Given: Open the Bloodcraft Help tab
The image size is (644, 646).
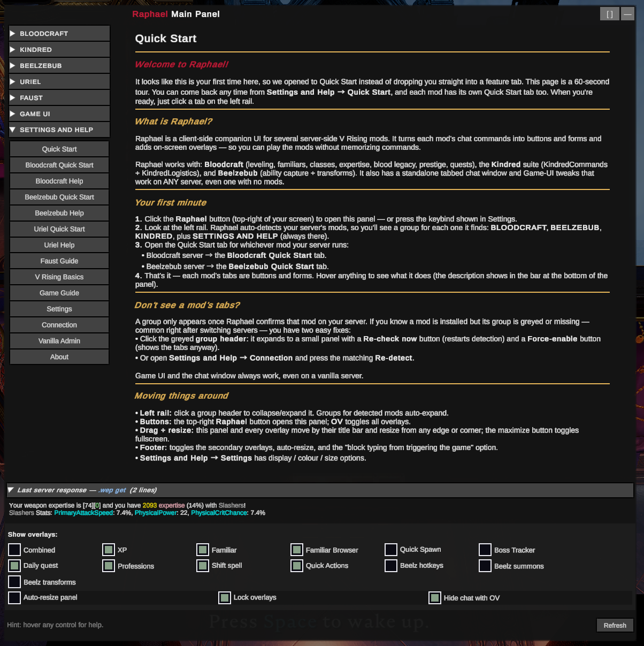Looking at the screenshot, I should (59, 181).
